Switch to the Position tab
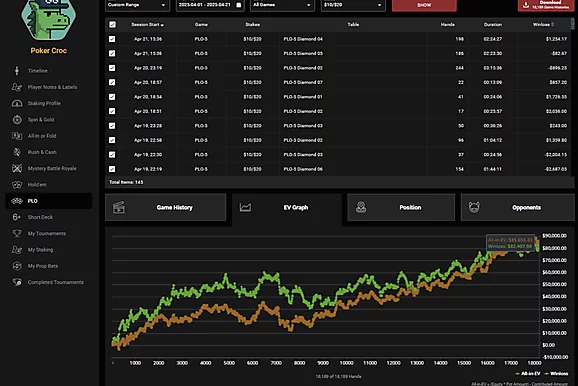The width and height of the screenshot is (578, 386). click(x=401, y=208)
